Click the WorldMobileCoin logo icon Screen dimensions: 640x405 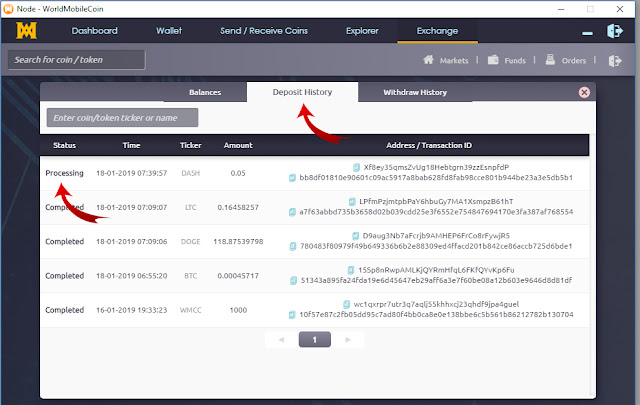pos(27,31)
